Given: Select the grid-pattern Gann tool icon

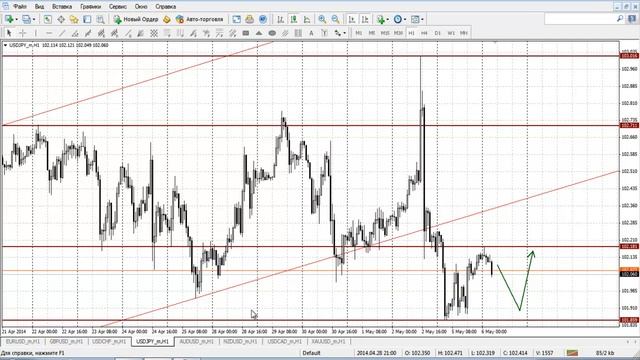Looking at the screenshot, I should [154, 33].
